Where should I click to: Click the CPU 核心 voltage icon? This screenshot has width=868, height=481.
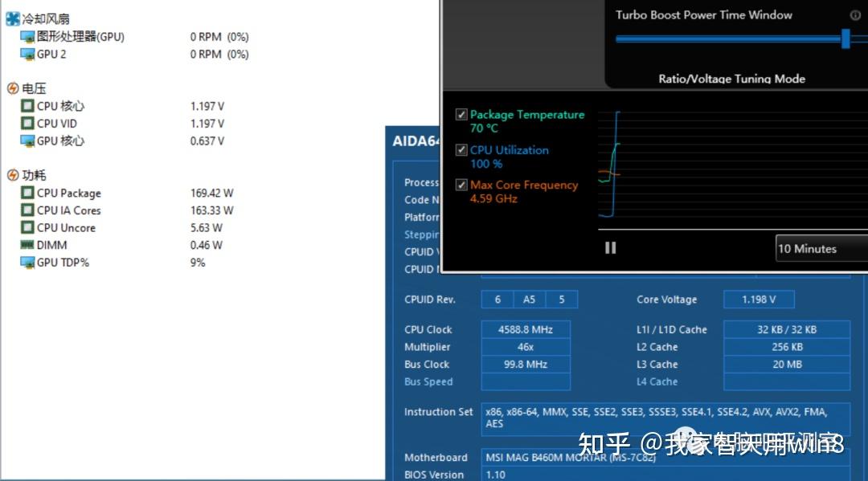[27, 106]
